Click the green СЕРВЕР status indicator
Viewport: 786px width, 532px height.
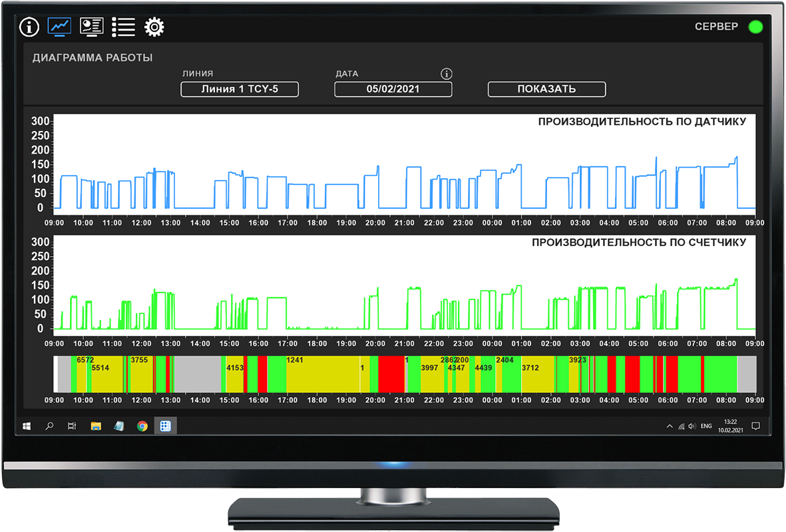pos(755,27)
